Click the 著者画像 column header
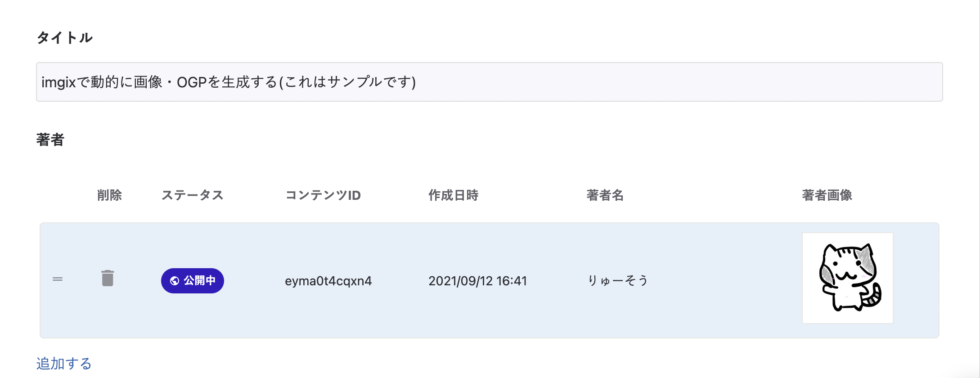The width and height of the screenshot is (980, 378). (x=827, y=195)
